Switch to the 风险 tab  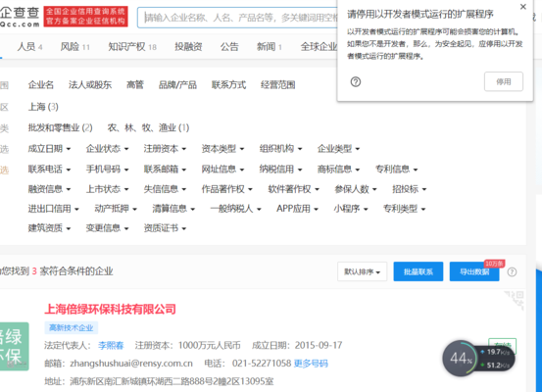click(x=75, y=47)
